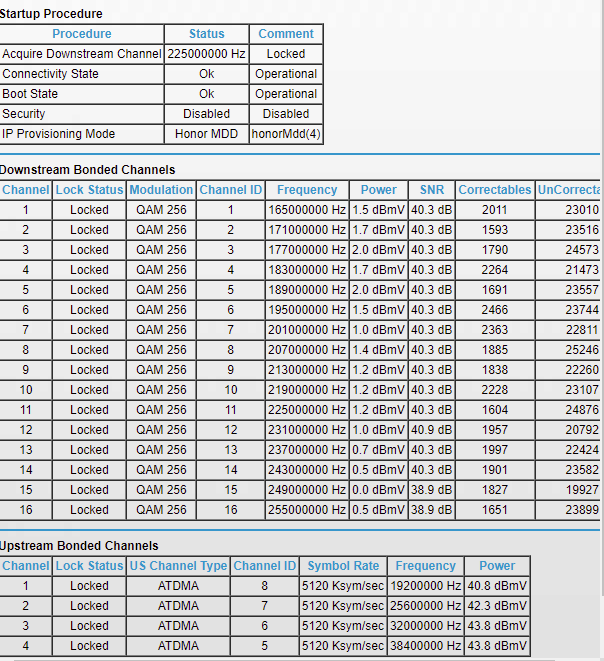Click the Comment column header
This screenshot has height=661, width=604.
286,34
